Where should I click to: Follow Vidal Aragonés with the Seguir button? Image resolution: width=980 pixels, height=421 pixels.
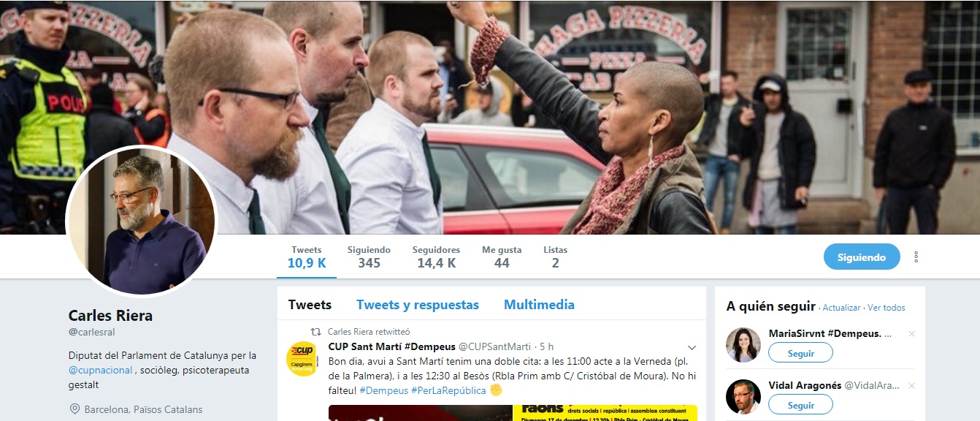(800, 405)
